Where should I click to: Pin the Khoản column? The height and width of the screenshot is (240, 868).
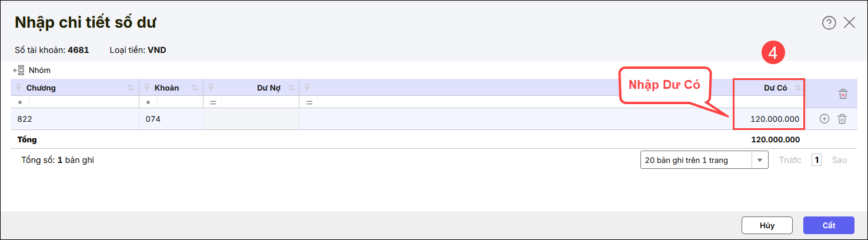coord(146,88)
